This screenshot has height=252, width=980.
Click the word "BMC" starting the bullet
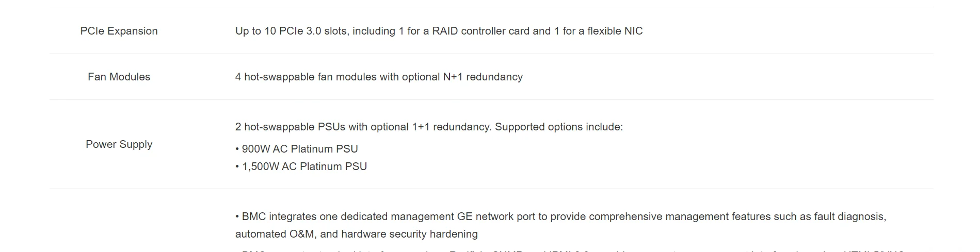tap(254, 216)
